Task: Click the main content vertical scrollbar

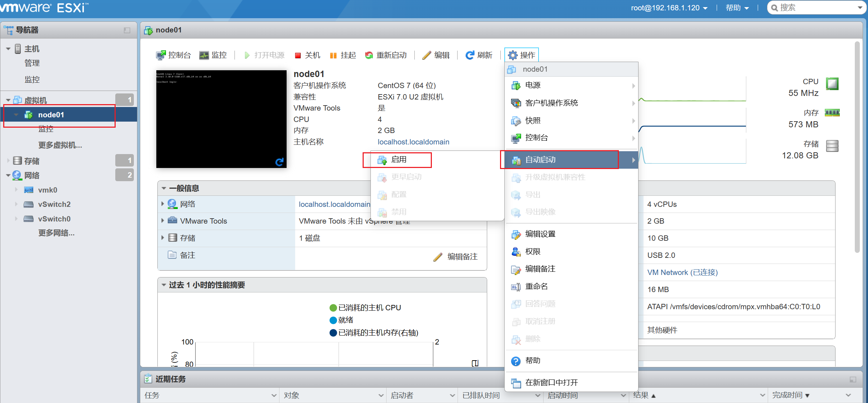Action: (x=857, y=147)
